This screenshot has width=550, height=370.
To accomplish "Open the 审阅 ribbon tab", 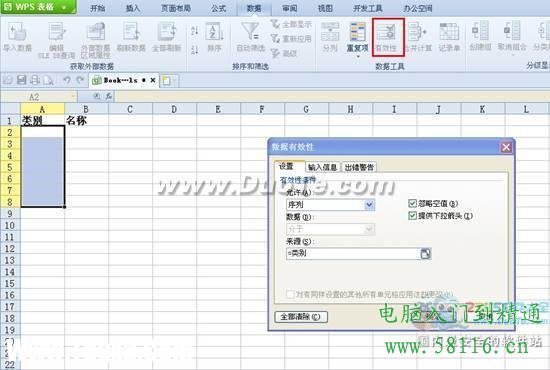I will pos(290,8).
